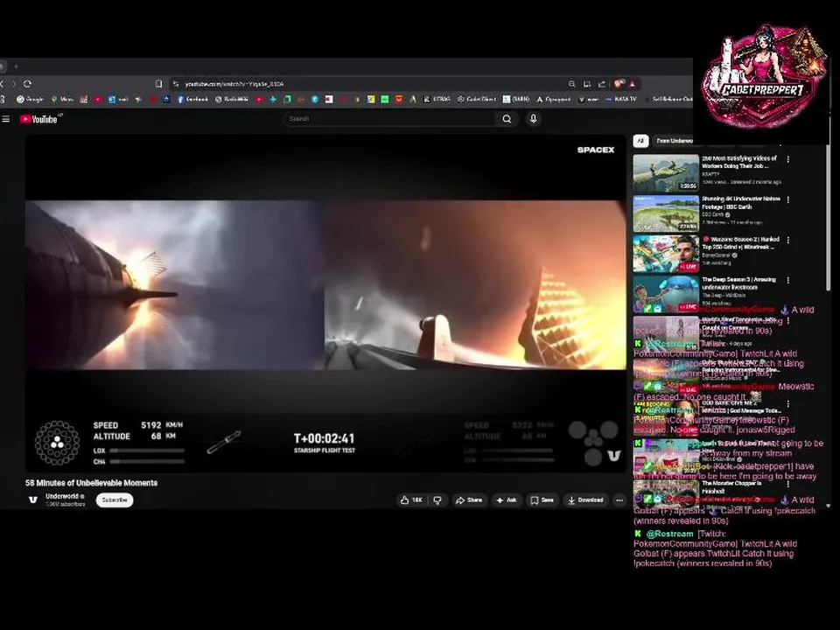
Task: Dislike the video with thumbs down
Action: (437, 500)
